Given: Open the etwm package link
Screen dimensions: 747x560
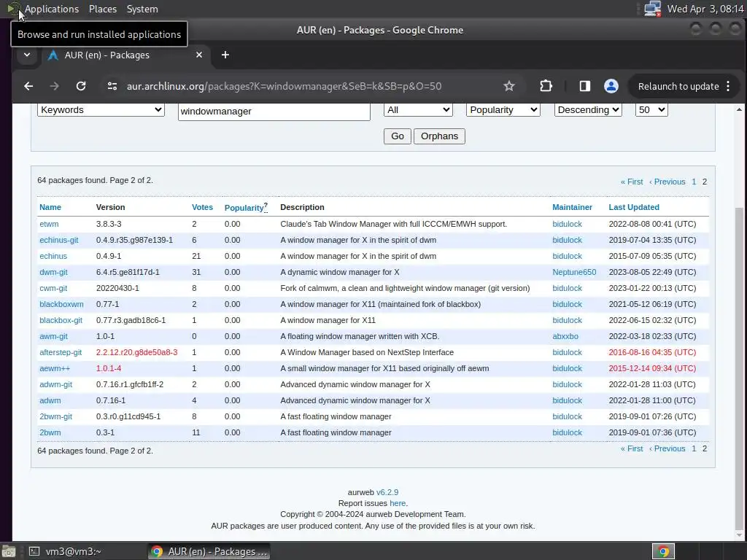Looking at the screenshot, I should (x=49, y=224).
